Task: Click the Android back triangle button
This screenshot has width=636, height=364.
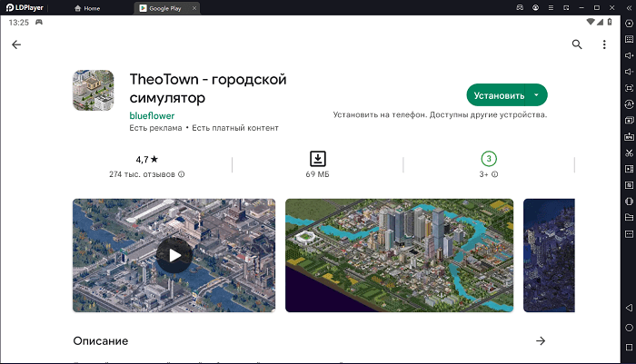Action: pos(629,308)
